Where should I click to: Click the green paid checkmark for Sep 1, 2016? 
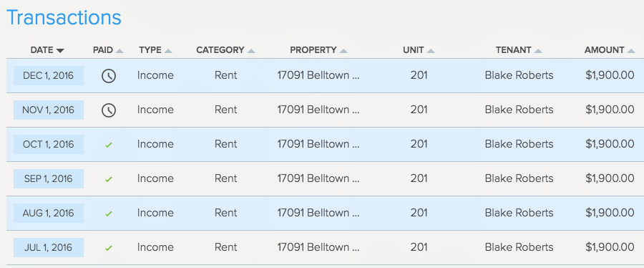pos(109,179)
